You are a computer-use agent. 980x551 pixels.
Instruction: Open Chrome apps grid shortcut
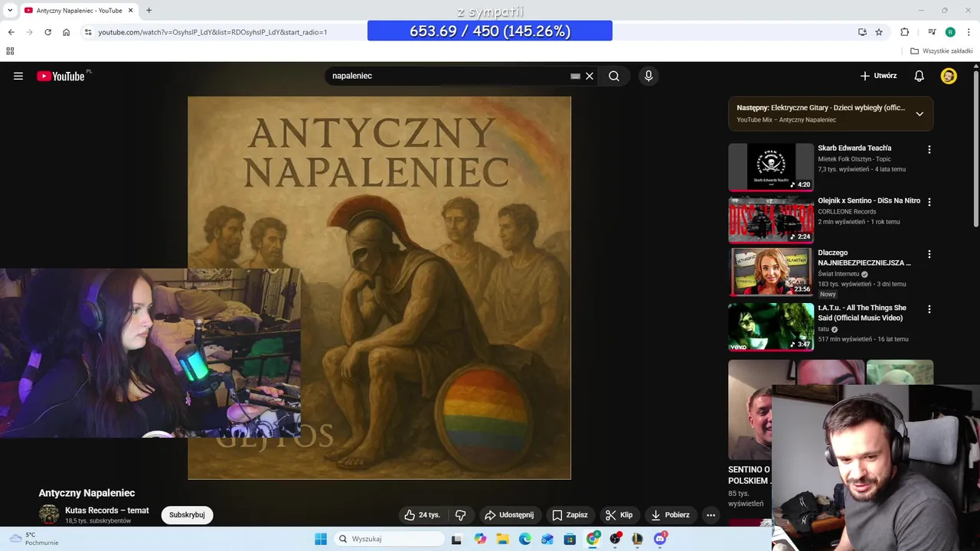(x=10, y=51)
